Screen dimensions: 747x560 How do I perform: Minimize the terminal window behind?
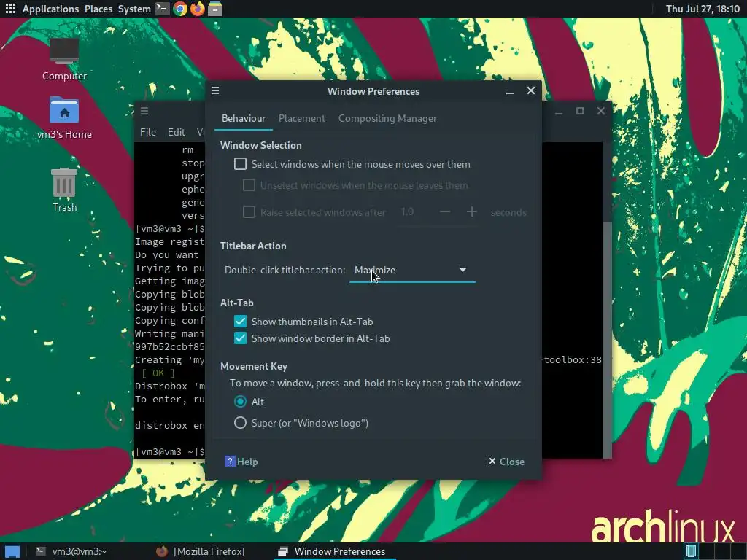[x=559, y=112]
